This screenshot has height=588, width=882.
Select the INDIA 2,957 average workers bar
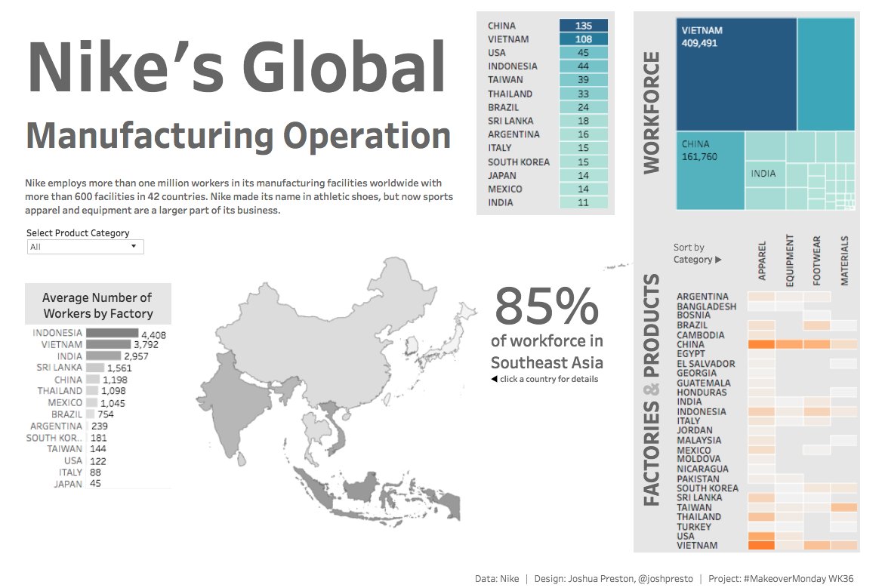pyautogui.click(x=103, y=356)
